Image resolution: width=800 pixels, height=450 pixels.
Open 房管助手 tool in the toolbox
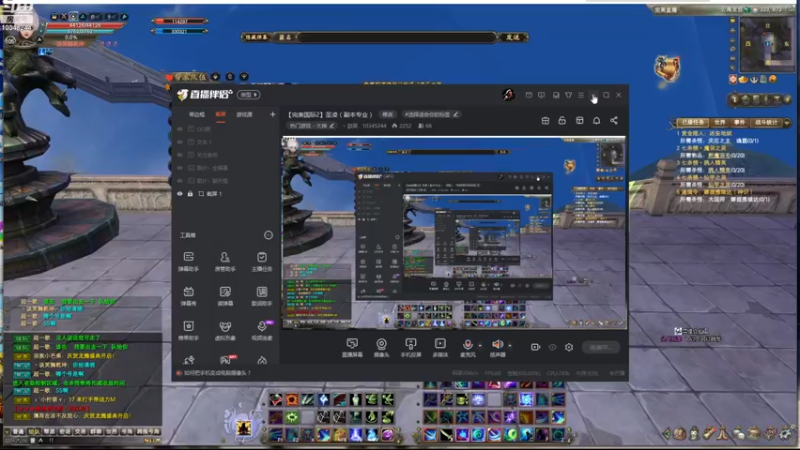(225, 261)
